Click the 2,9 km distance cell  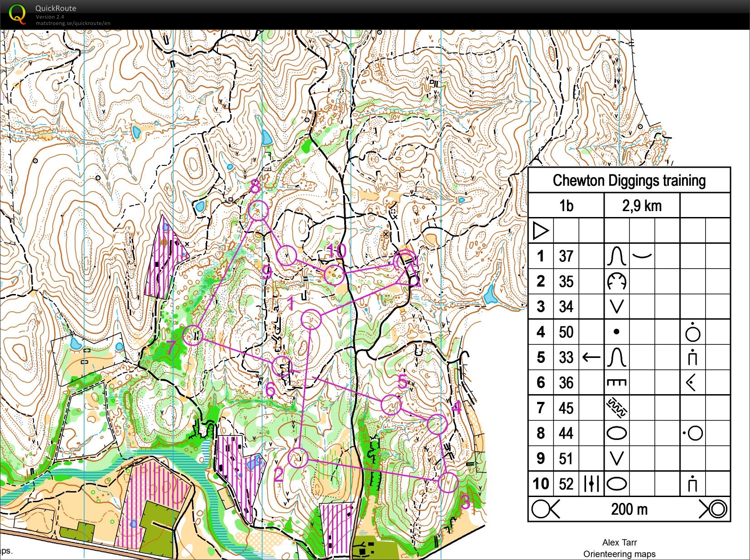641,205
